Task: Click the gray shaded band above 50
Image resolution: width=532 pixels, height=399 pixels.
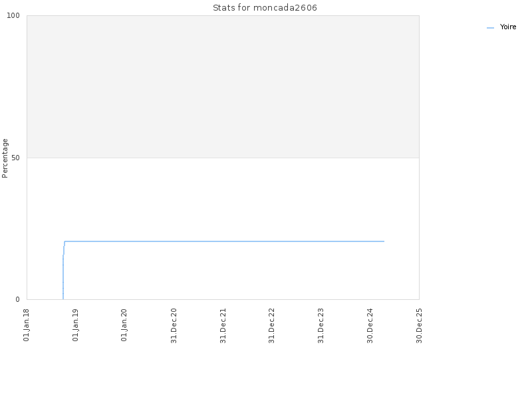Action: tap(223, 86)
